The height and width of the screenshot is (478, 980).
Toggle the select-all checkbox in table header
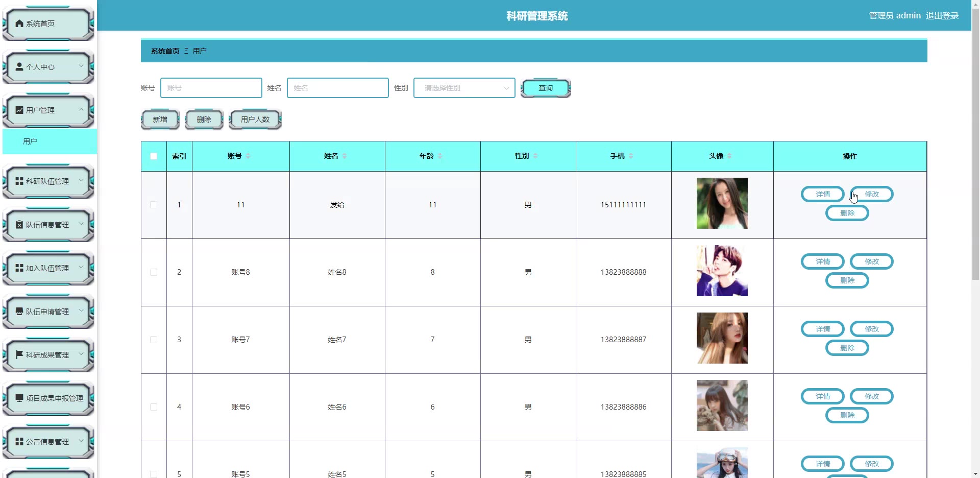tap(154, 156)
